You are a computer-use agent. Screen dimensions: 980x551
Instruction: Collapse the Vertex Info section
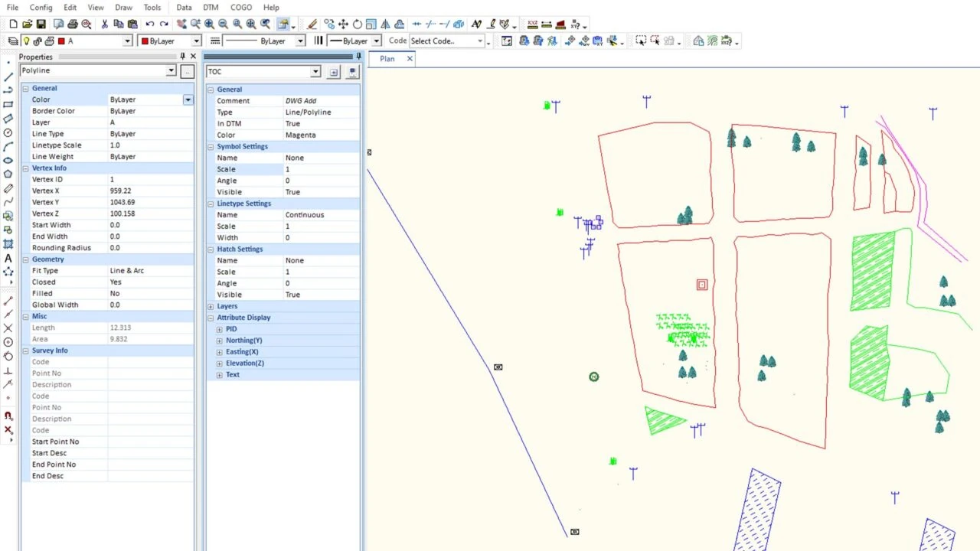point(25,168)
